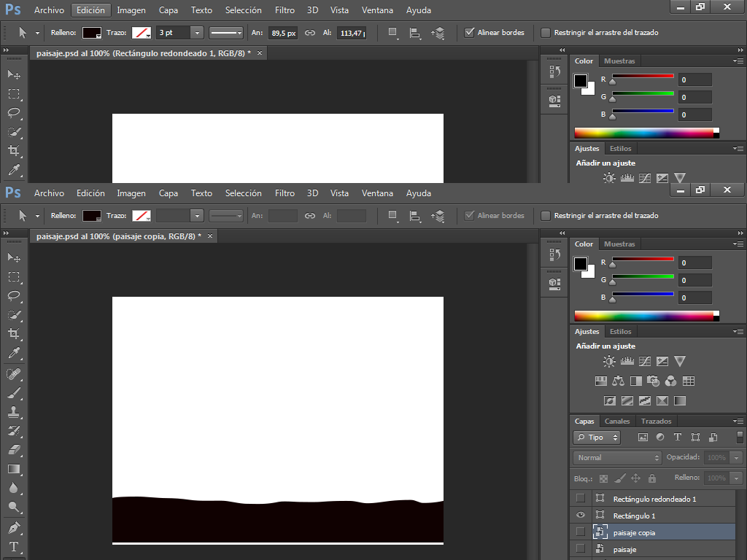Add an Invert adjustment

coord(610,400)
